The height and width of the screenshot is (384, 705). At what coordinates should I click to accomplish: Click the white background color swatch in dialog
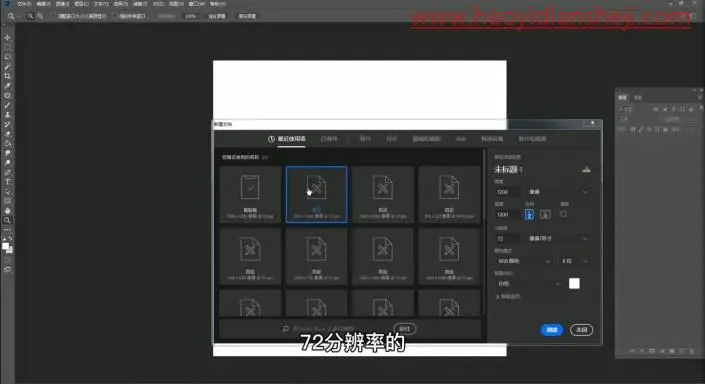pos(574,283)
